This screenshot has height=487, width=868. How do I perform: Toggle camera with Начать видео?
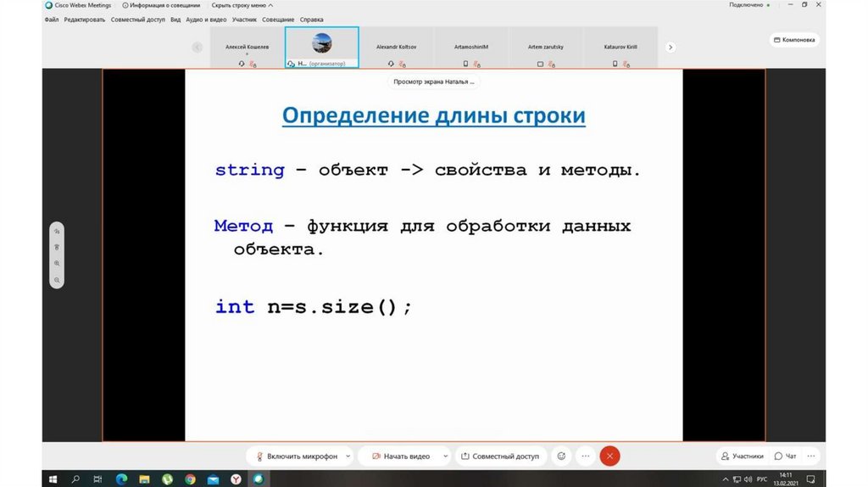point(401,456)
